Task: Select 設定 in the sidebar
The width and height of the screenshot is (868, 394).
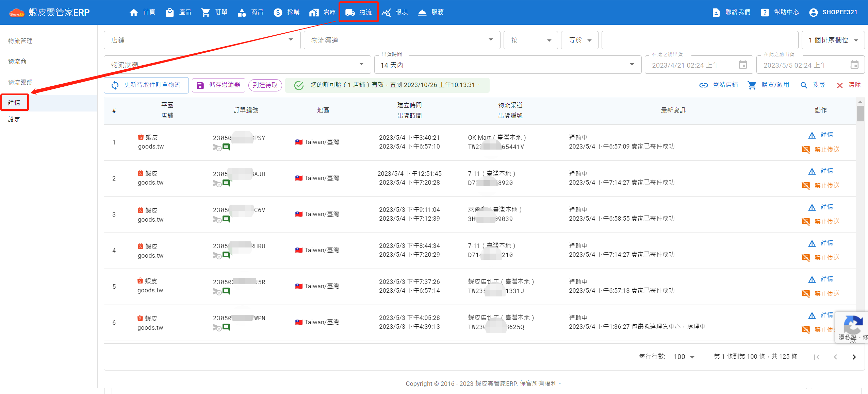Action: click(14, 120)
